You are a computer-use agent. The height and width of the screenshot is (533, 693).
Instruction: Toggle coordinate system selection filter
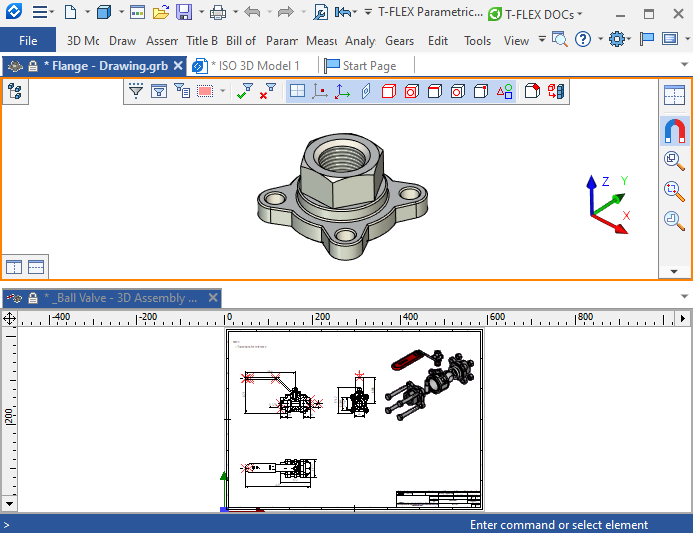[x=343, y=91]
